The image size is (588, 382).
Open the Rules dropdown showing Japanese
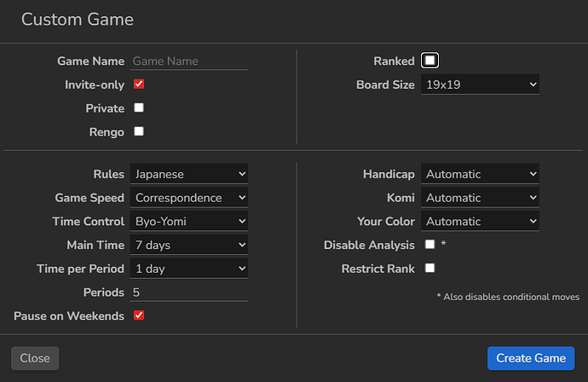(189, 174)
